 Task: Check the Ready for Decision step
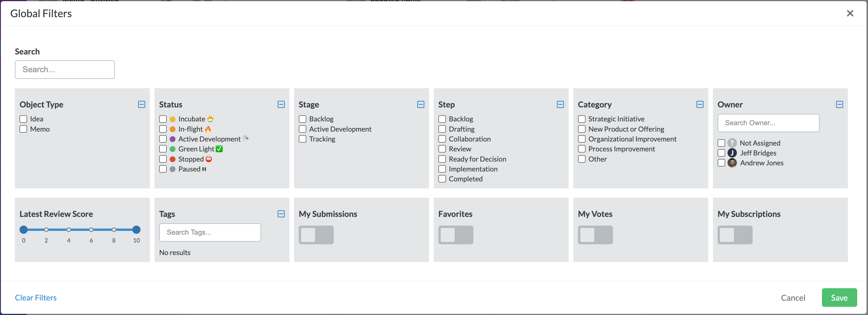point(442,159)
